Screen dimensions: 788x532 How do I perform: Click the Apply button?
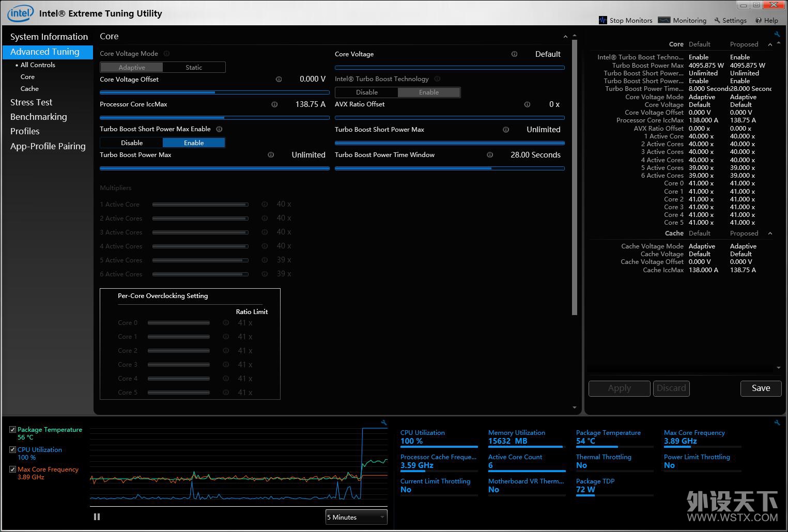(620, 388)
